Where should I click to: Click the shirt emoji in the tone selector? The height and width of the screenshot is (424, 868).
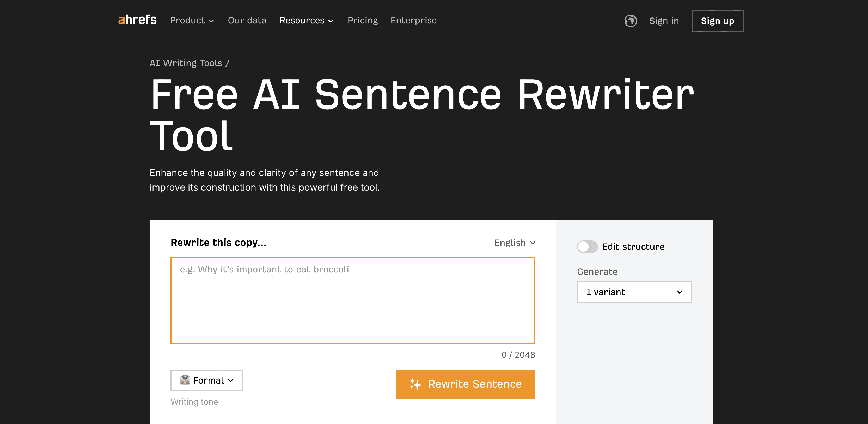click(185, 380)
